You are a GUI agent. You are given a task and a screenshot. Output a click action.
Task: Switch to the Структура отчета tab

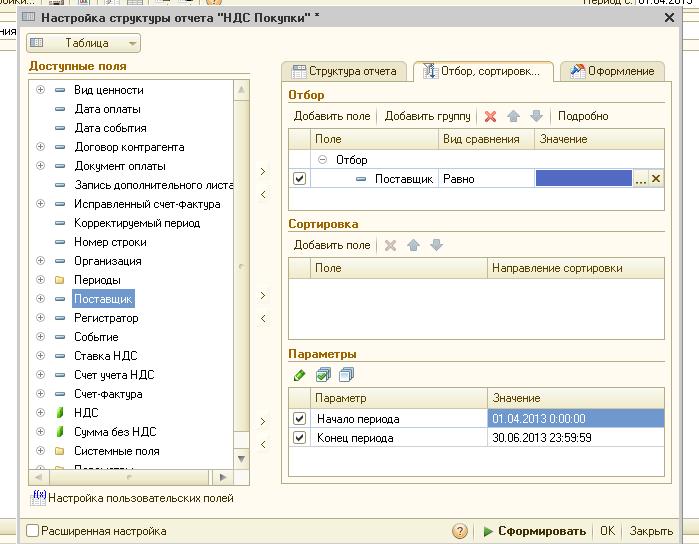(345, 71)
